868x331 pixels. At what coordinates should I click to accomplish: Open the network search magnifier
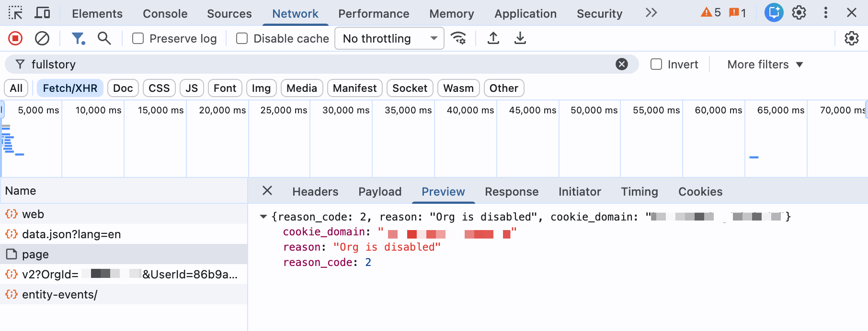pos(104,38)
